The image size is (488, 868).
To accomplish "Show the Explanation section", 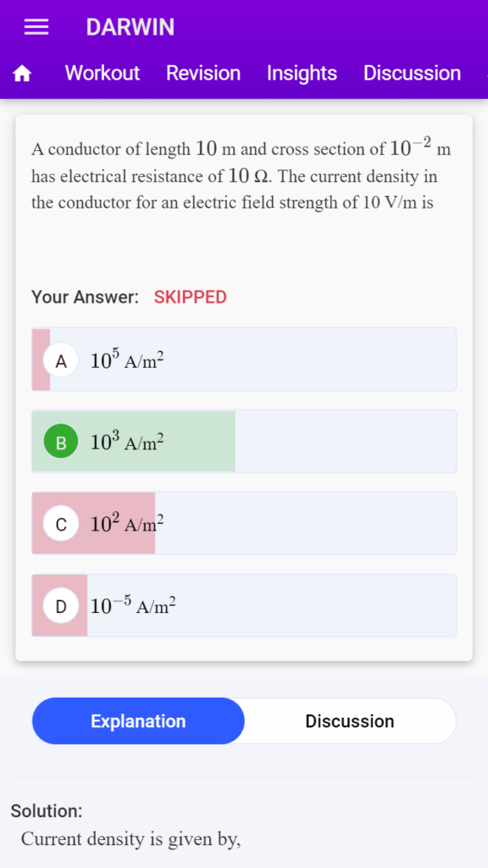I will pos(138,721).
